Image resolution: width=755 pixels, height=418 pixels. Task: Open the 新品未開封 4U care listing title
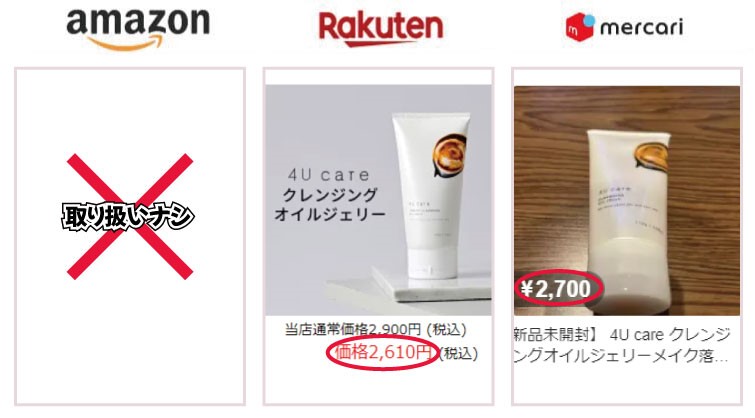[623, 345]
